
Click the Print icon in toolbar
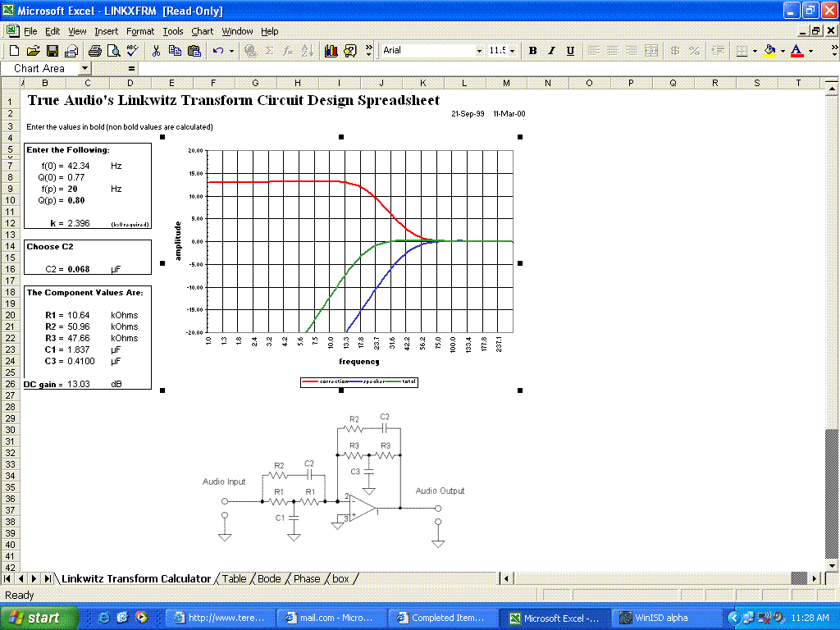(x=95, y=50)
